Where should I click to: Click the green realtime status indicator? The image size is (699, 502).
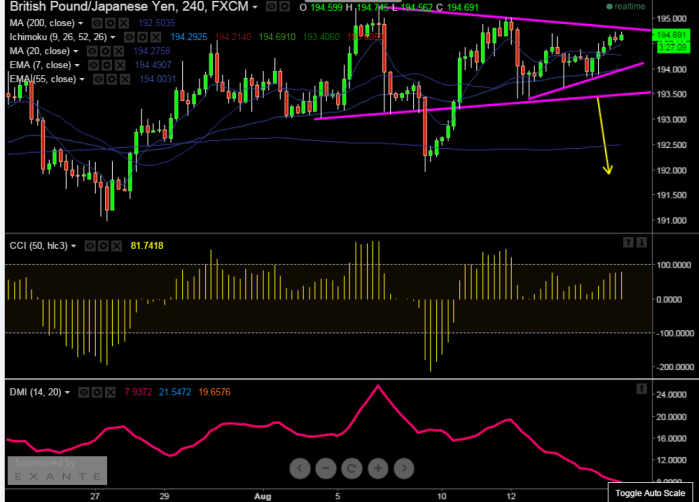click(626, 7)
